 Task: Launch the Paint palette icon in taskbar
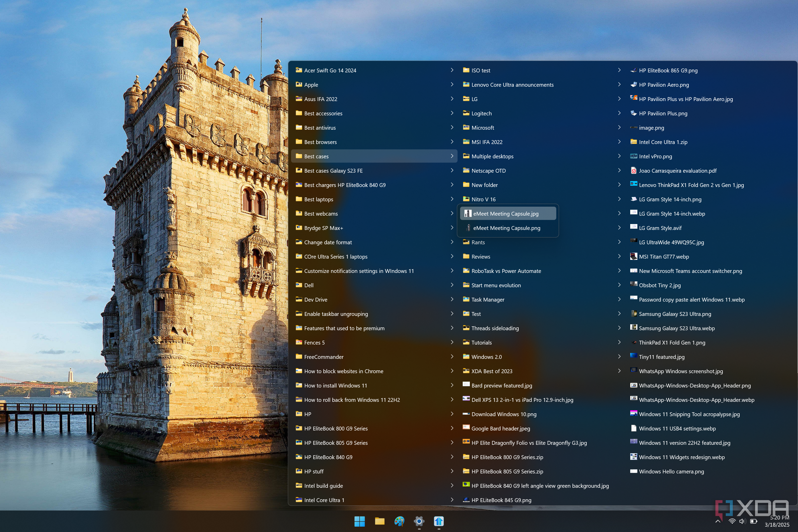tap(399, 521)
